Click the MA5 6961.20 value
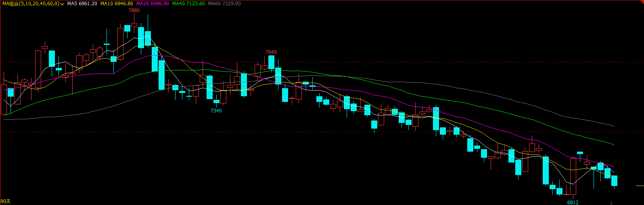 point(82,4)
